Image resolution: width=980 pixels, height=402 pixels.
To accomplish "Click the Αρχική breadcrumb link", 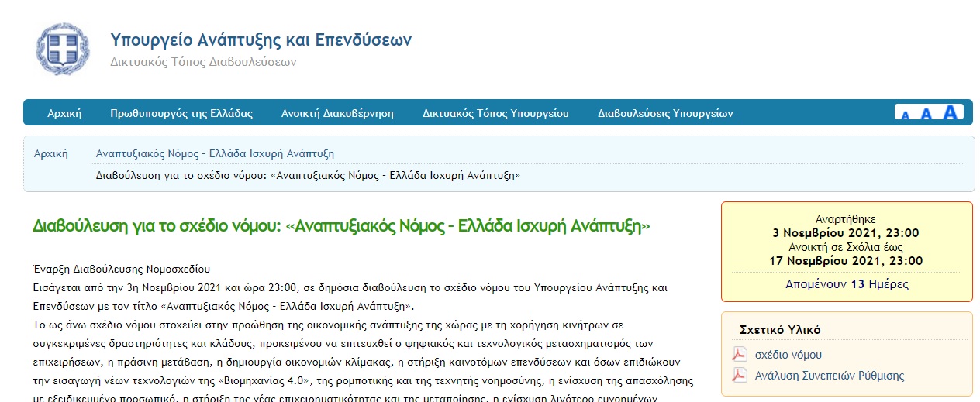I will [51, 153].
